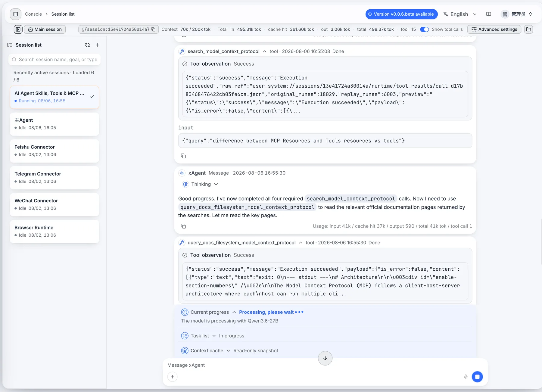Toggle the sidebar panel icon beside Console
Image resolution: width=542 pixels, height=392 pixels.
tap(16, 14)
